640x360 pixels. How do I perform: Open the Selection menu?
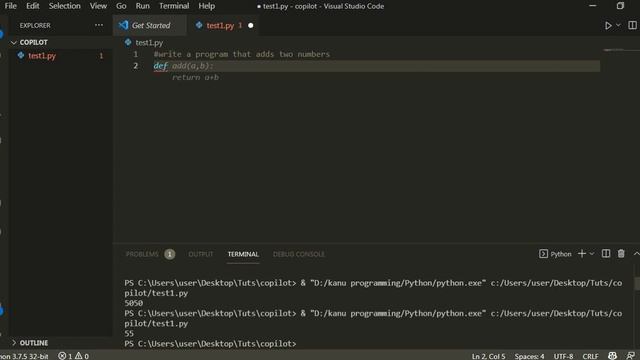point(64,6)
